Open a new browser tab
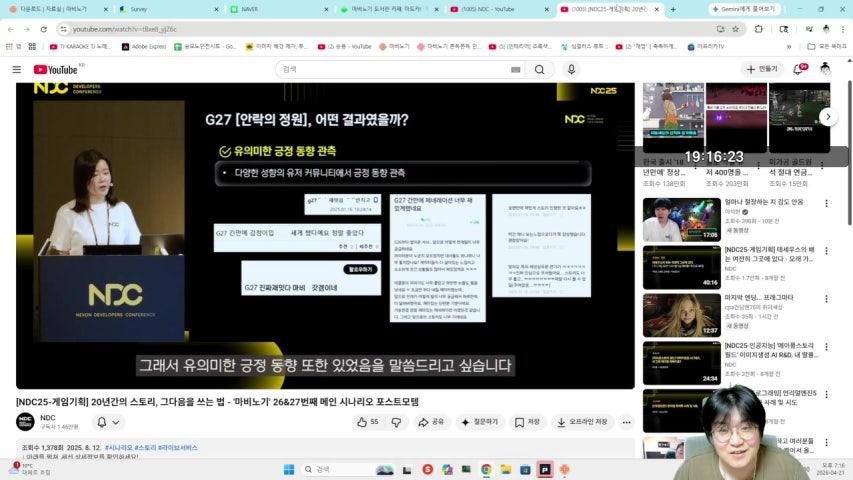This screenshot has height=480, width=853. click(673, 9)
